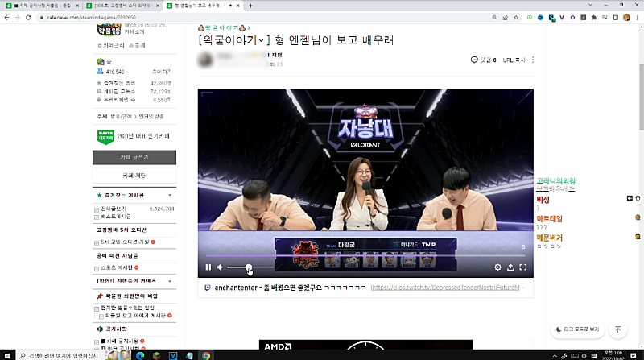
Task: Click the Windows taskbar search box
Action: tap(60, 355)
